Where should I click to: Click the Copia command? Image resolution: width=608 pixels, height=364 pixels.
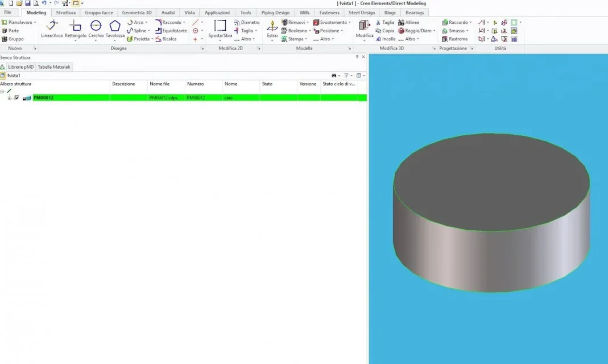coord(384,31)
